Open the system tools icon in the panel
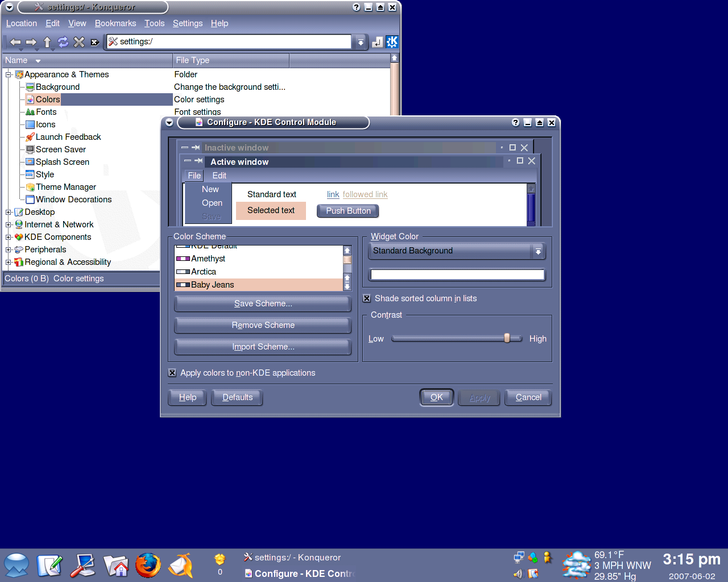 pyautogui.click(x=82, y=565)
